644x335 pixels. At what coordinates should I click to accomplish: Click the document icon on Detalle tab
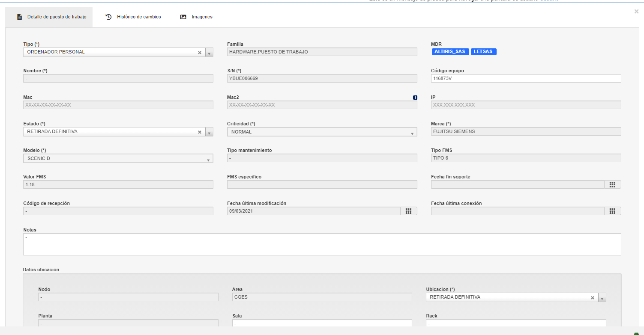click(19, 17)
